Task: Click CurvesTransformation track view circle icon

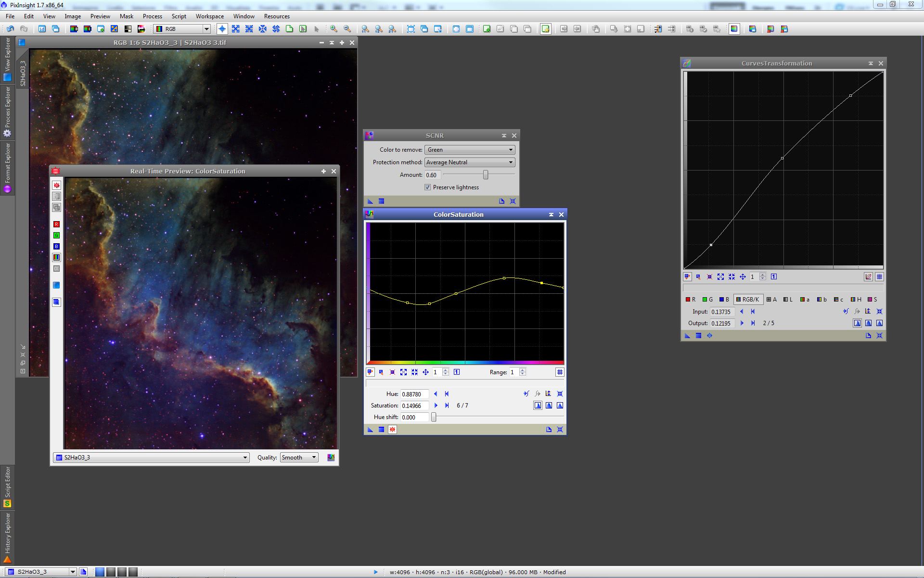Action: click(x=709, y=336)
